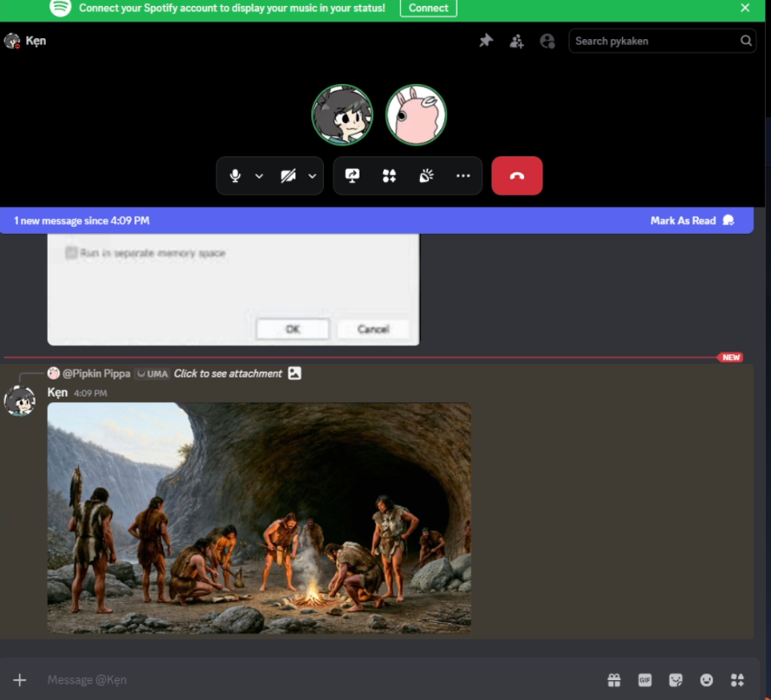Viewport: 771px width, 700px height.
Task: Mute the microphone
Action: click(x=235, y=176)
